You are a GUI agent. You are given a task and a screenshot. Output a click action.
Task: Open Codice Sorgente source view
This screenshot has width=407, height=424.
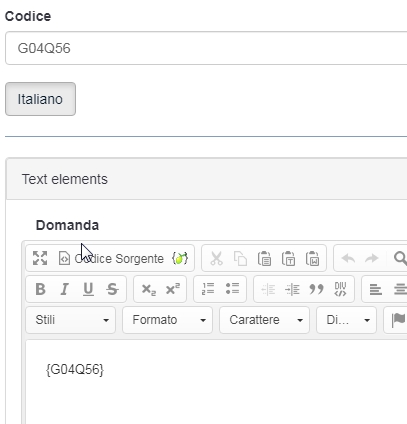point(111,258)
